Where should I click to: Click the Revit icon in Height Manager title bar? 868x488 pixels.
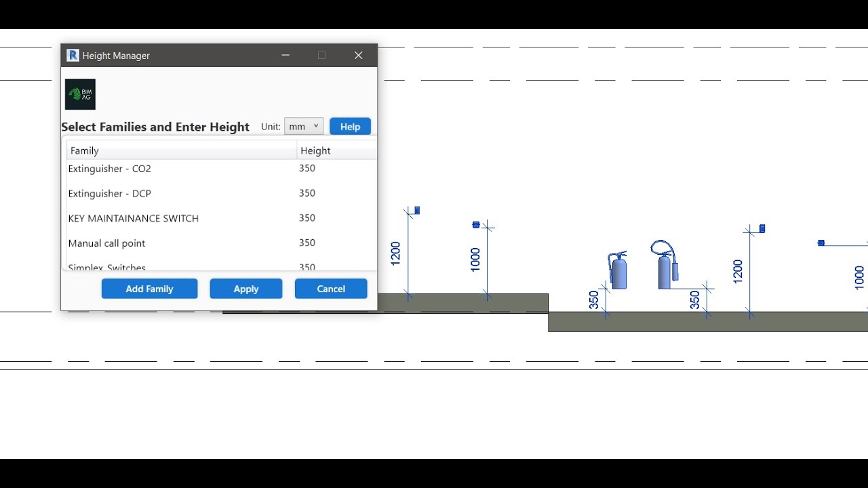point(73,56)
